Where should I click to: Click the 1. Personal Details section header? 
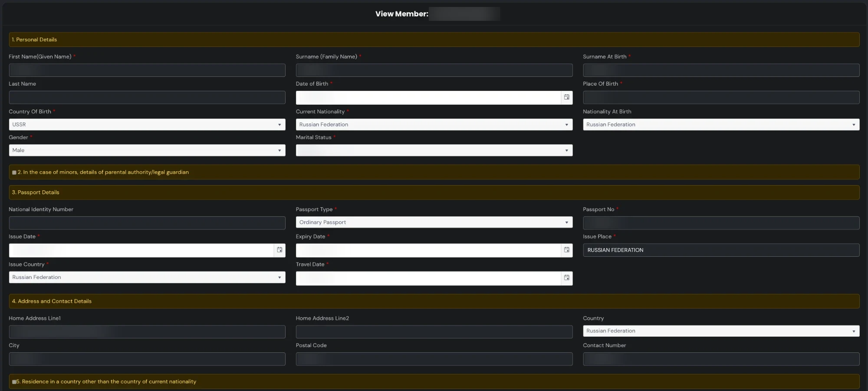(x=434, y=40)
